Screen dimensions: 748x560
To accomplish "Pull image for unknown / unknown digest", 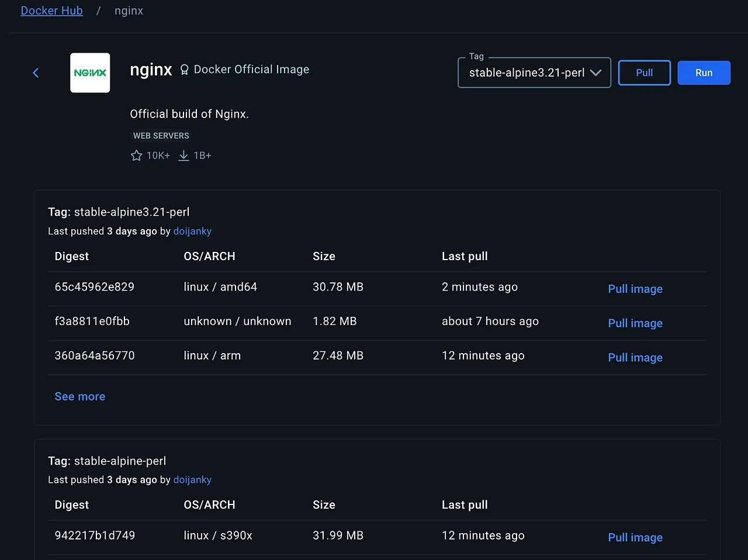I will coord(635,323).
